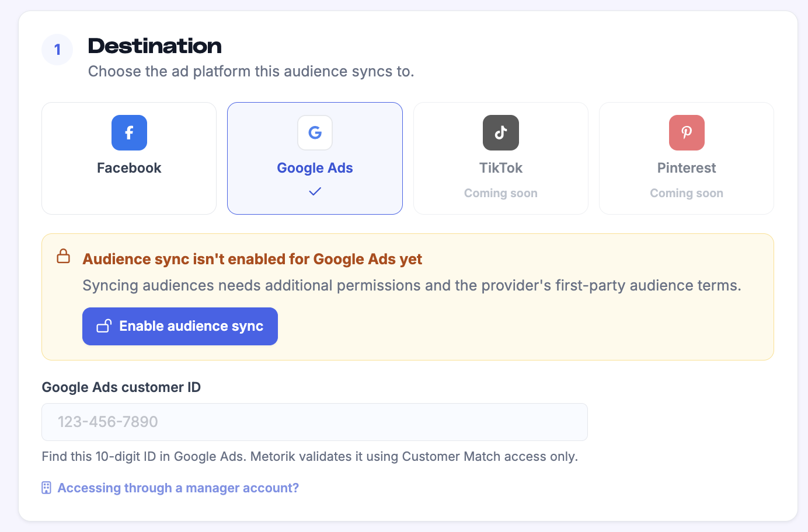Click the Facebook logo icon
Viewport: 808px width, 532px height.
[x=129, y=132]
